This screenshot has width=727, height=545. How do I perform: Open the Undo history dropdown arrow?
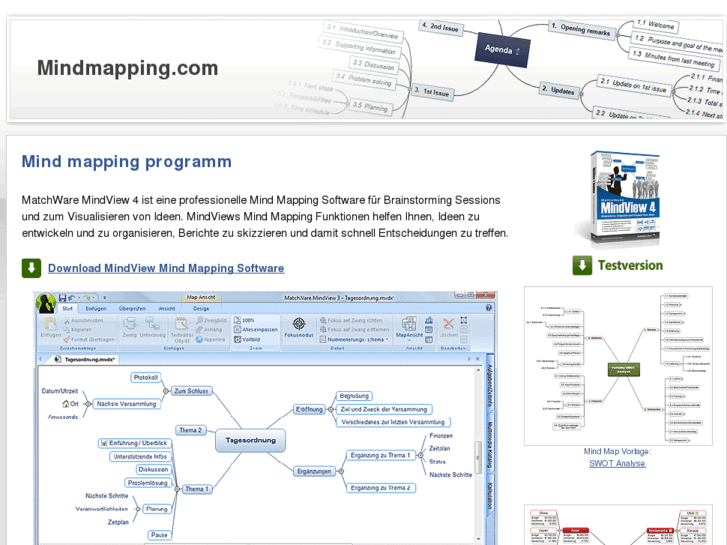coord(79,297)
